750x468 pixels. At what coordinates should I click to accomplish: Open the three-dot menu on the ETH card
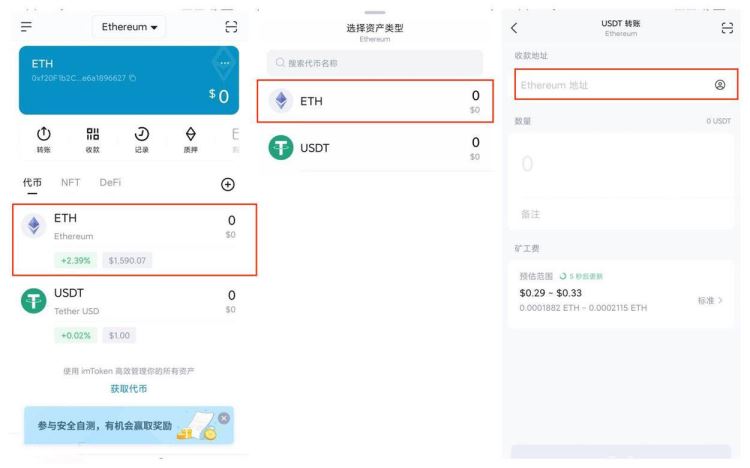[224, 64]
